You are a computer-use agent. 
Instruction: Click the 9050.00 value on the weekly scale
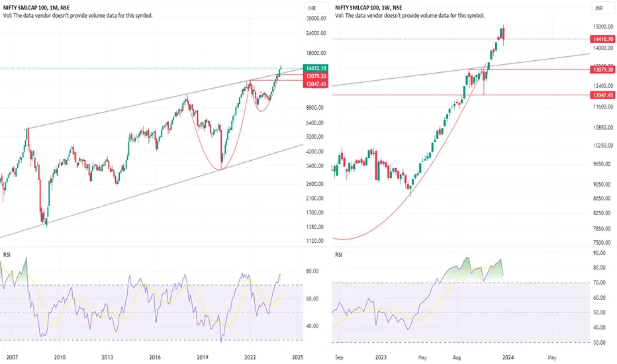click(x=602, y=184)
